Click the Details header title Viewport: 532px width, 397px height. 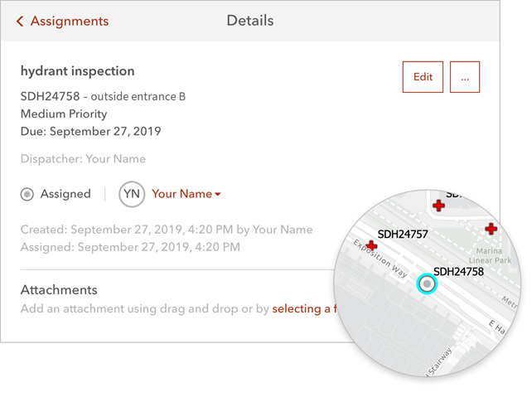(x=250, y=21)
